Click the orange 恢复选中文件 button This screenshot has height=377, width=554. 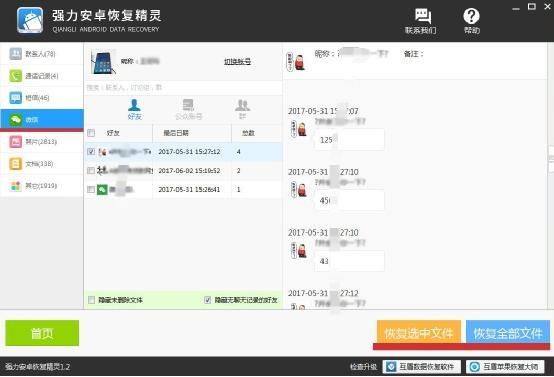[x=419, y=332]
